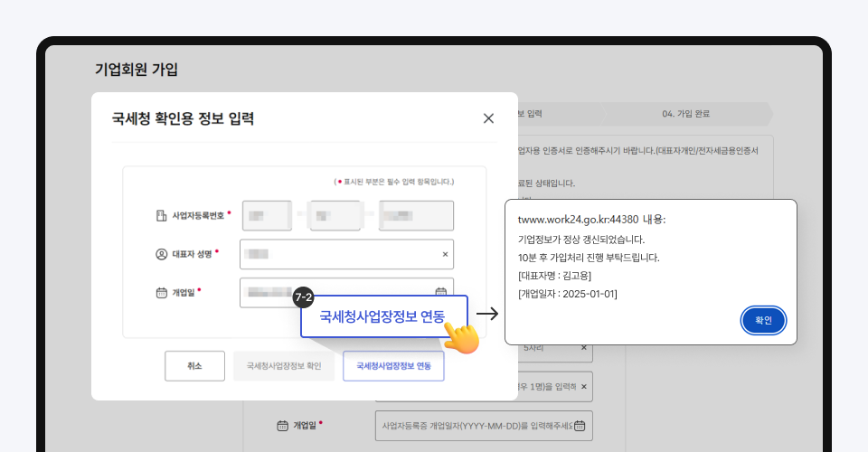Image resolution: width=868 pixels, height=452 pixels.
Task: Click the calendar icon beside background 개업일 label
Action: click(x=282, y=425)
